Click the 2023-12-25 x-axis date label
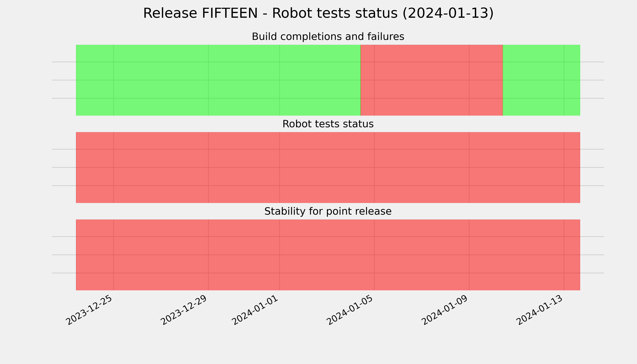 tap(89, 310)
